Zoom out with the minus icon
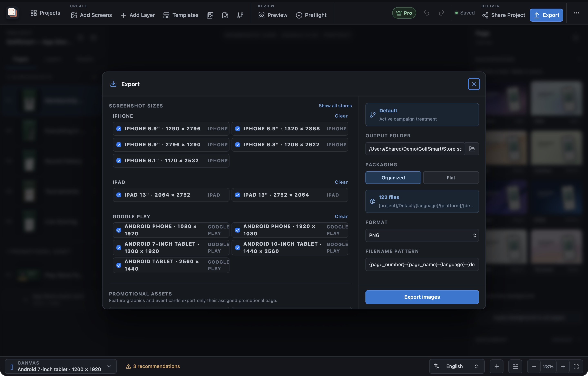Image resolution: width=588 pixels, height=376 pixels. point(534,366)
